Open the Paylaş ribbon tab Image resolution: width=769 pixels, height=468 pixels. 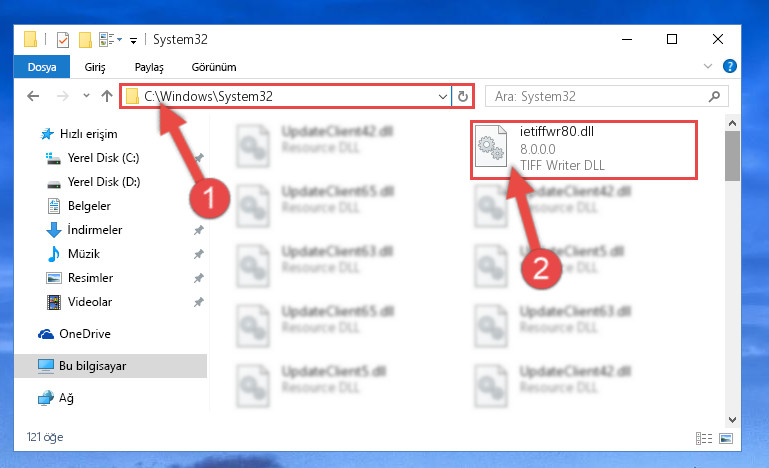(x=149, y=67)
